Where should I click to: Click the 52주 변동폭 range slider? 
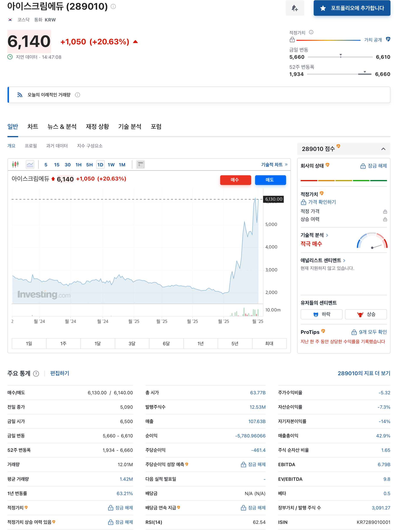click(339, 74)
